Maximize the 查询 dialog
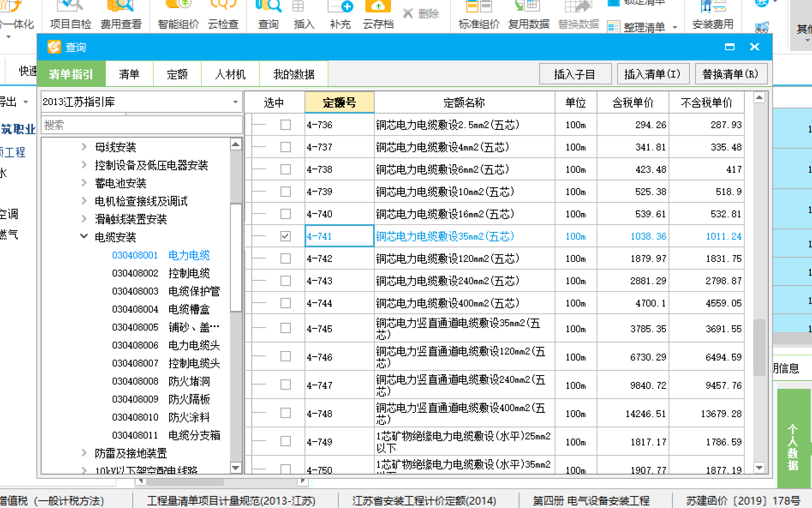Image resolution: width=812 pixels, height=508 pixels. (730, 47)
